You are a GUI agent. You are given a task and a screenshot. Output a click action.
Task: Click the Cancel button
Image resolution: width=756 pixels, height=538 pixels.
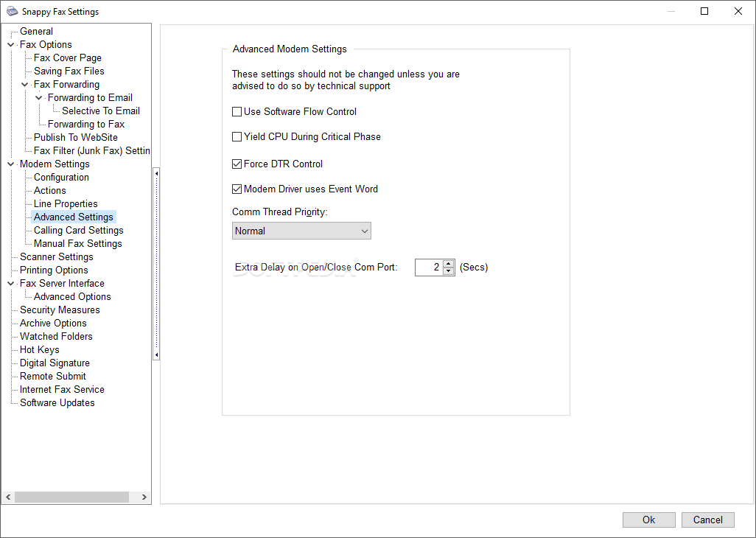pos(708,520)
